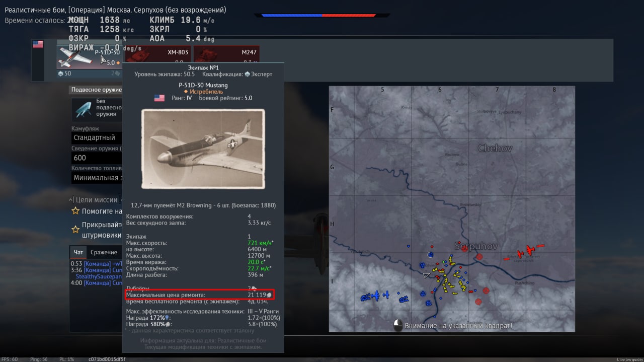Click the Эксперт qualification icon in tooltip
This screenshot has height=362, width=644.
point(247,74)
